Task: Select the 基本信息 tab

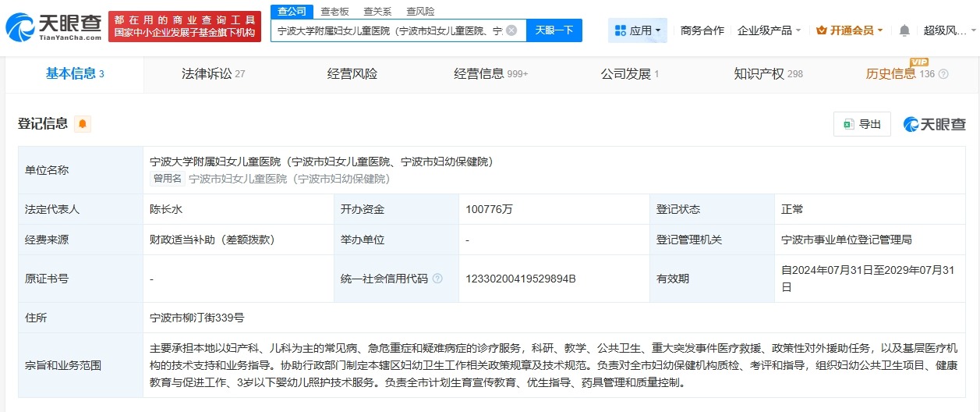Action: [x=75, y=74]
